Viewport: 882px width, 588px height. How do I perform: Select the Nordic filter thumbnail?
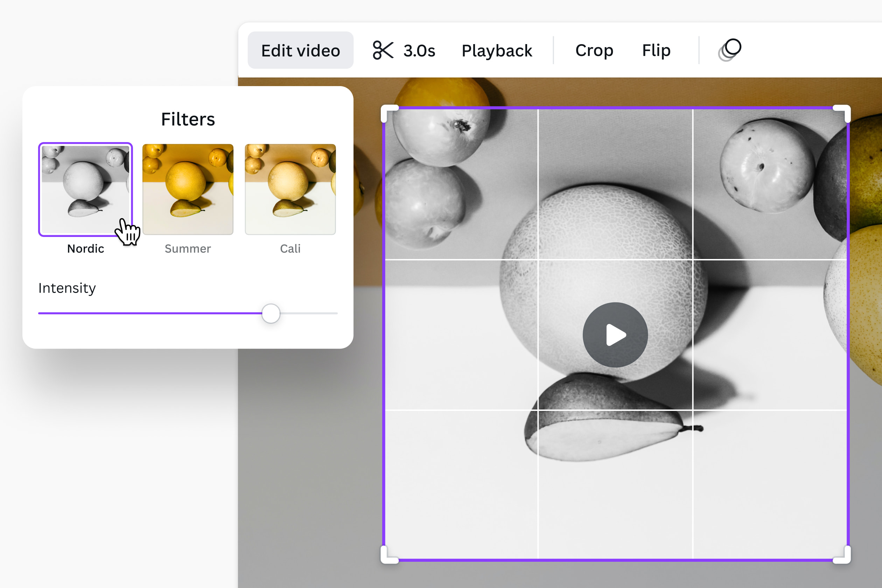(x=85, y=189)
